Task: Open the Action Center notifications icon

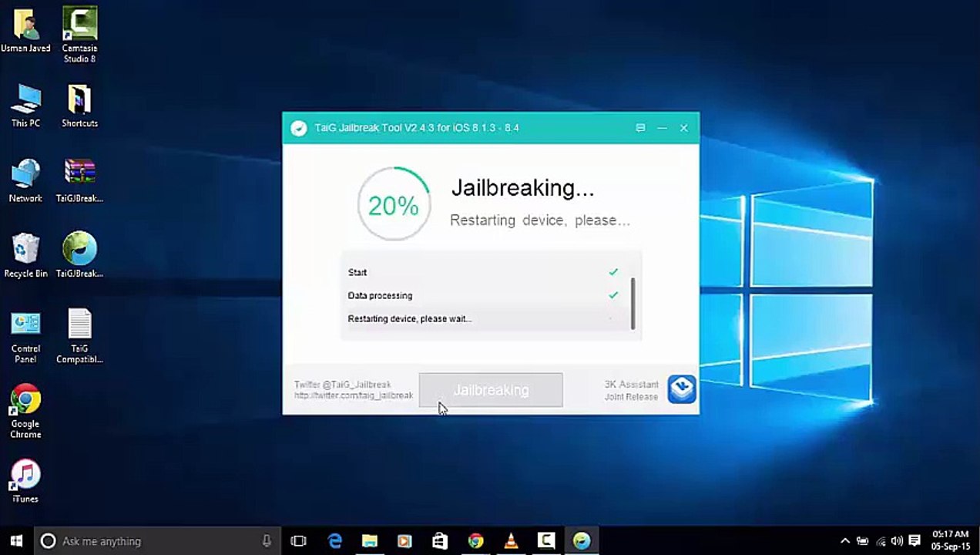Action: pyautogui.click(x=915, y=541)
